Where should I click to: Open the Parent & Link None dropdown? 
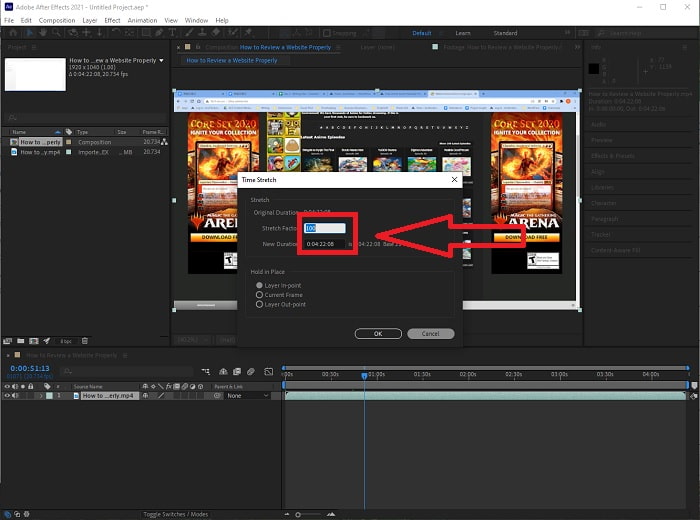click(x=247, y=396)
